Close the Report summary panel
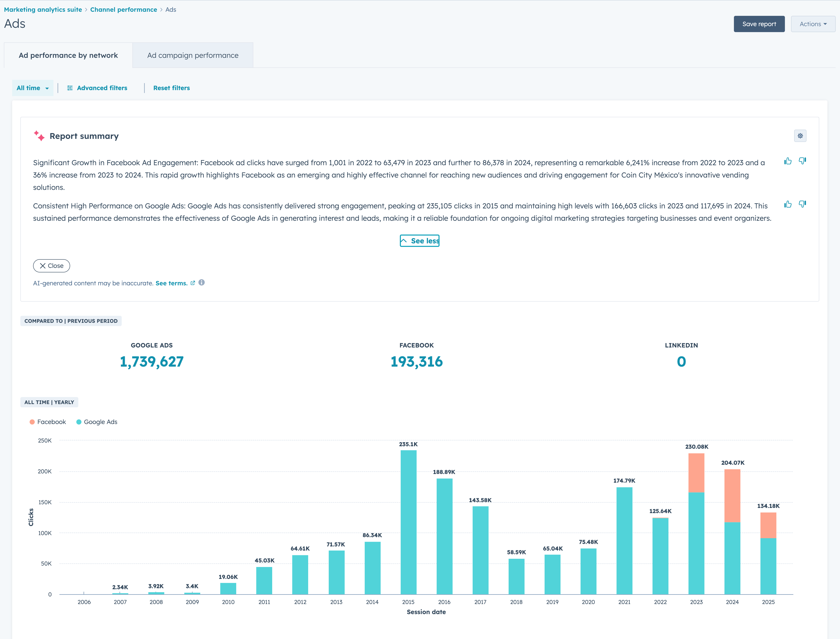 coord(52,266)
